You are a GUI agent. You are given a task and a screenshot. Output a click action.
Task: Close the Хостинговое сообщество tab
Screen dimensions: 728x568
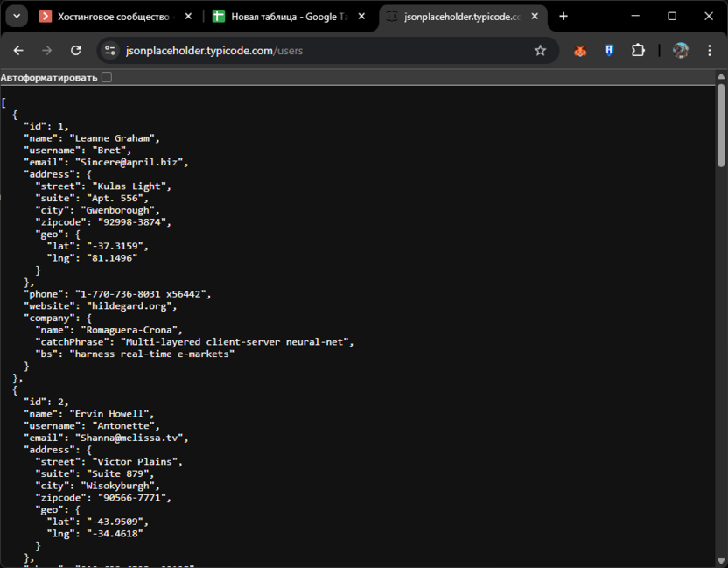pos(188,17)
